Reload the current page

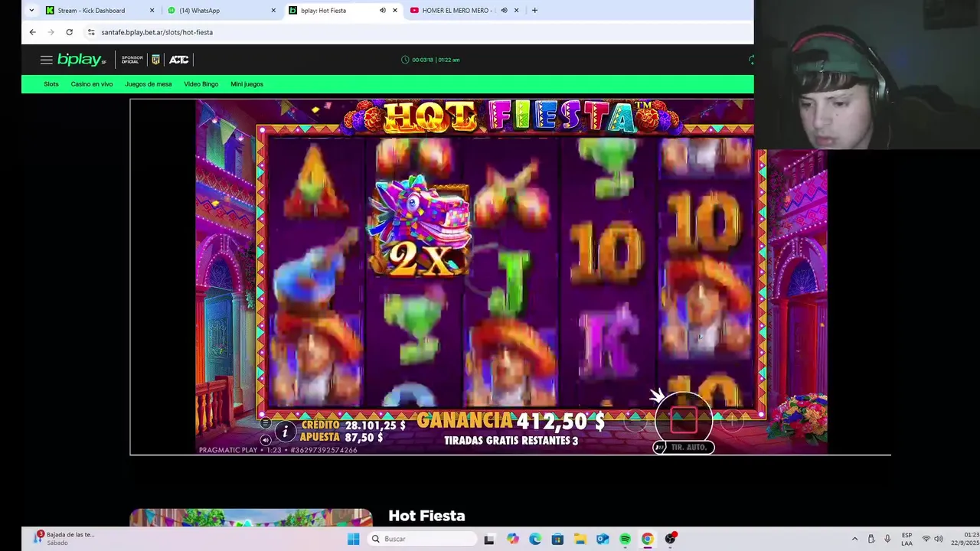pos(69,32)
